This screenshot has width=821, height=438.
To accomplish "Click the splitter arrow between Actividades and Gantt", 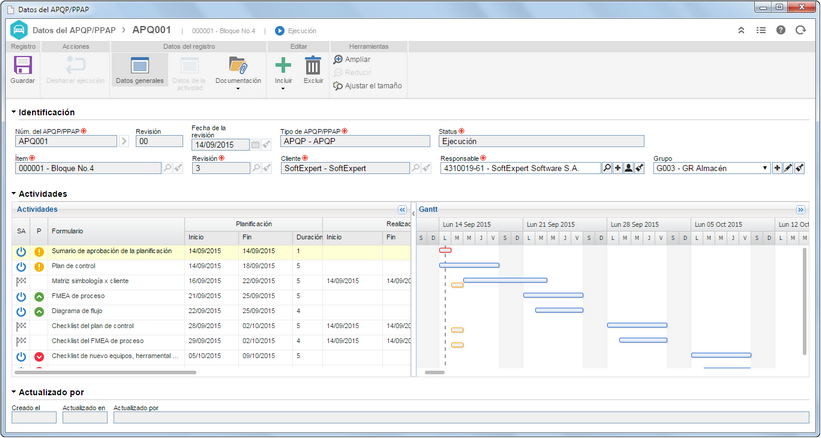I will [414, 213].
